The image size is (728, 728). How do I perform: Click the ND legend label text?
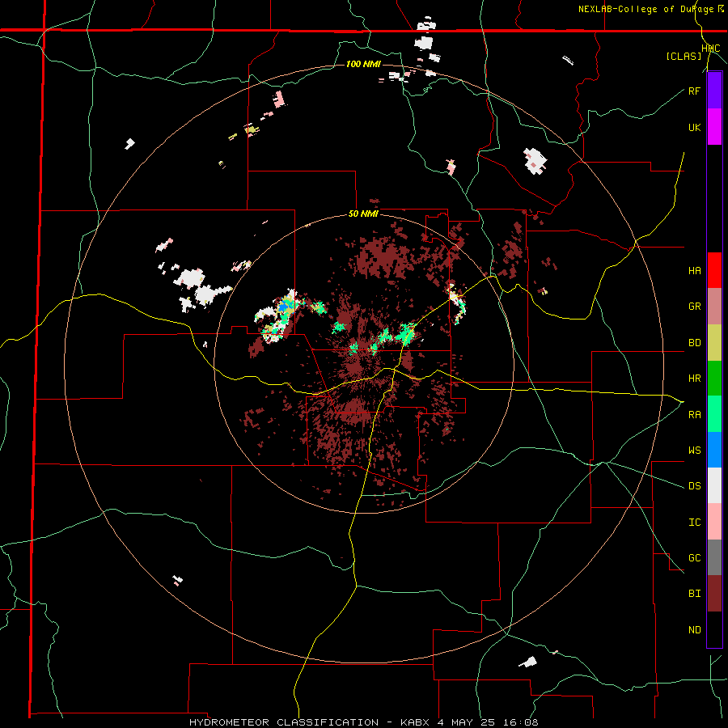pyautogui.click(x=694, y=630)
